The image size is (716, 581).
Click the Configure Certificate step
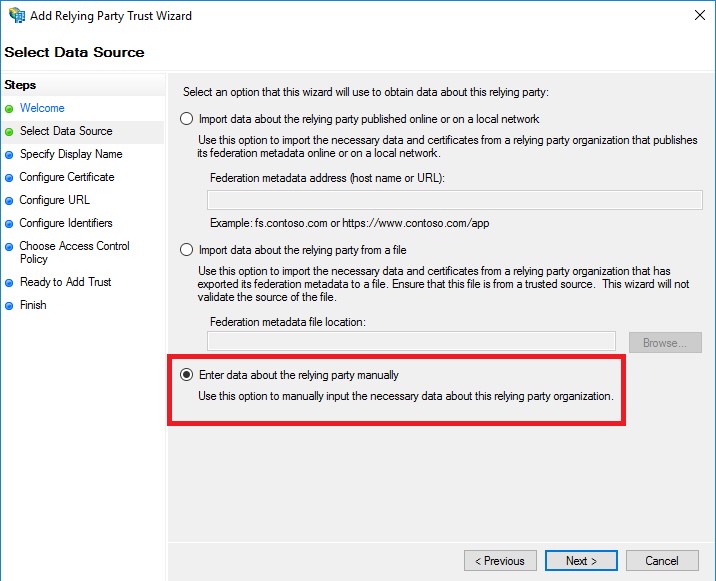coord(67,177)
